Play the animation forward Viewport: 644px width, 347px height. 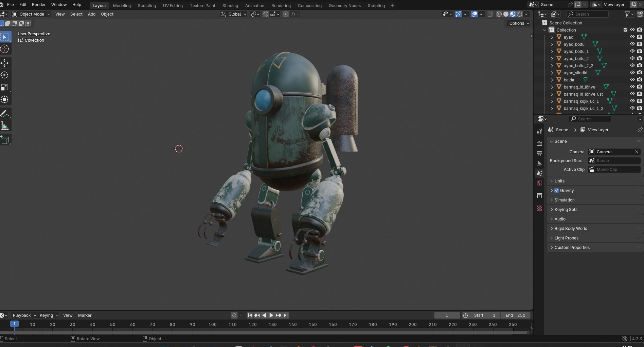[271, 315]
